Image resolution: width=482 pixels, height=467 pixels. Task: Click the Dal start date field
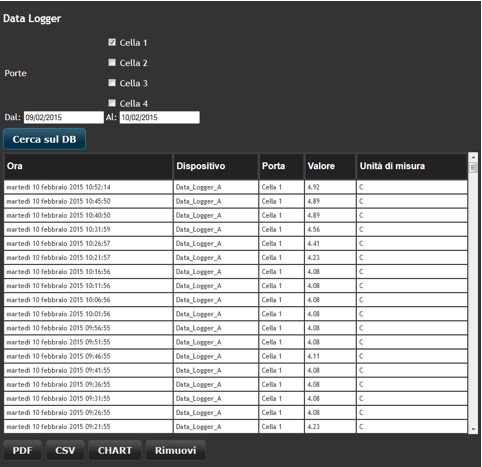(64, 117)
